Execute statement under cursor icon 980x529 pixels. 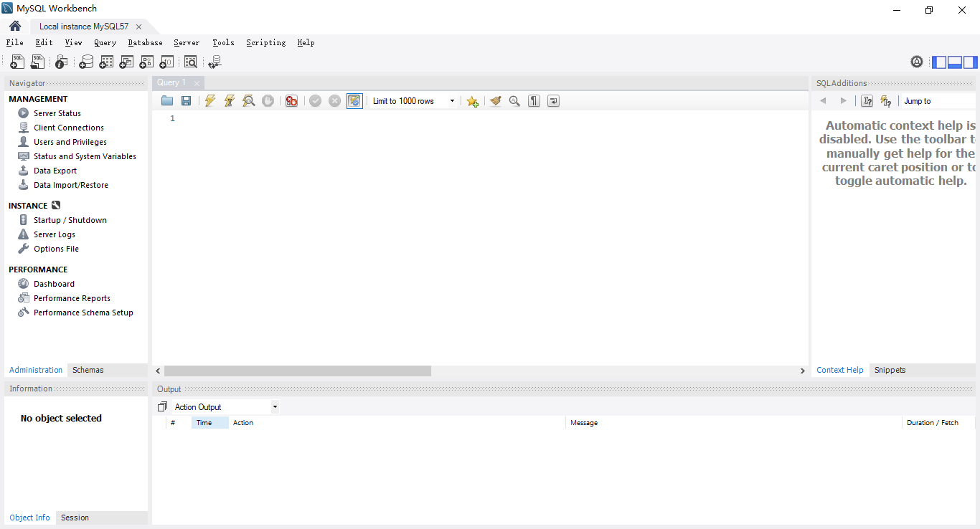point(230,101)
